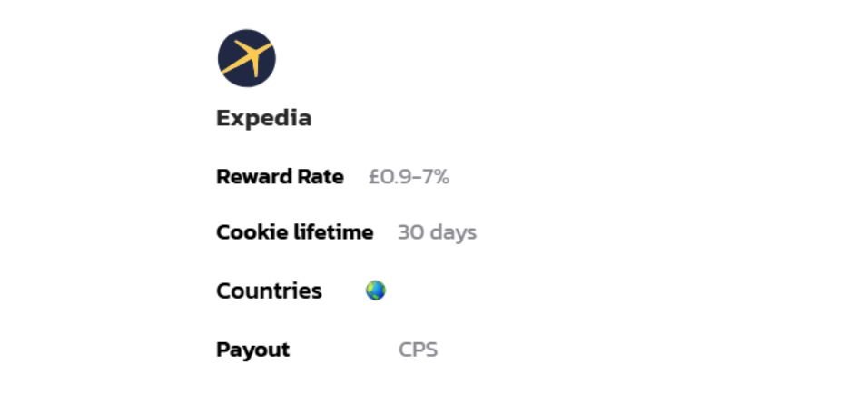Click the word "days" in cookie duration
Image resolution: width=868 pixels, height=394 pixels.
(x=453, y=232)
